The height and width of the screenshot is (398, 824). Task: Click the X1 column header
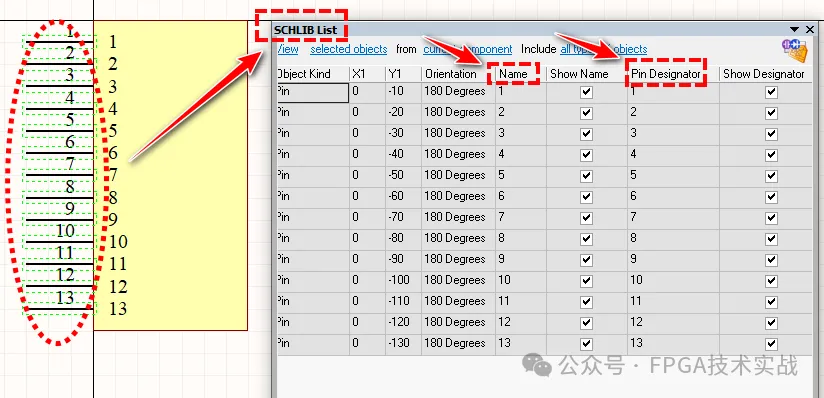pos(367,74)
